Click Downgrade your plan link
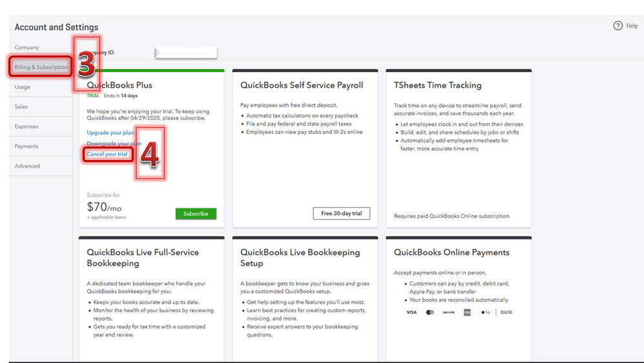644x363 pixels. [113, 143]
